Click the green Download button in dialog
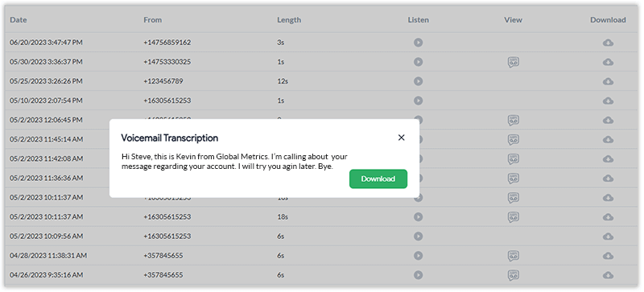 coord(378,179)
